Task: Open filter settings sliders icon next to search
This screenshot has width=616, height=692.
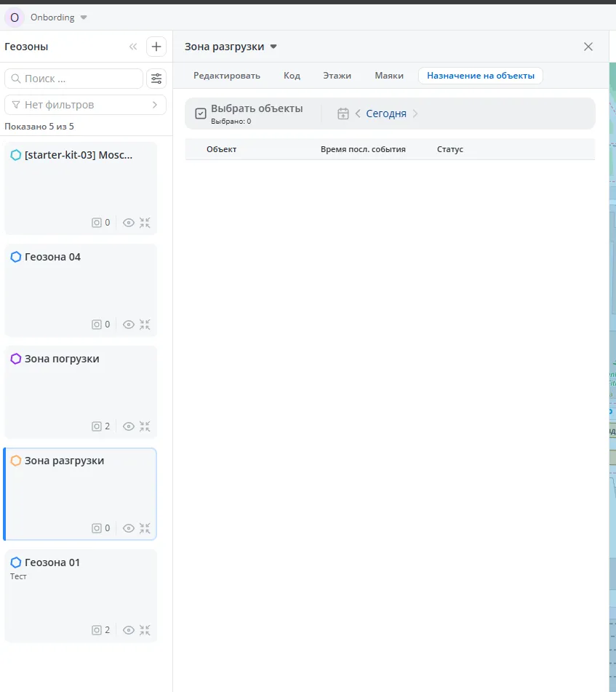Action: pyautogui.click(x=156, y=79)
